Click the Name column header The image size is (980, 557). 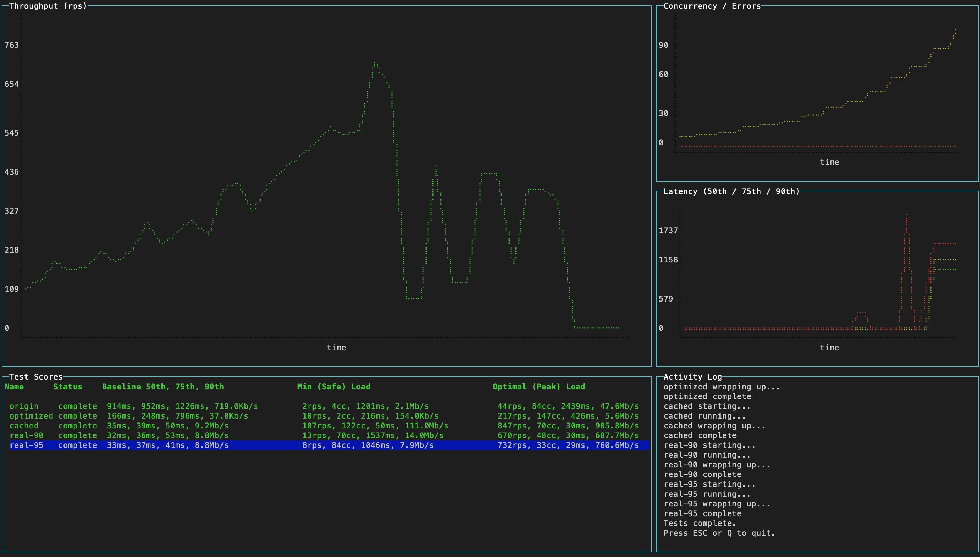click(14, 387)
